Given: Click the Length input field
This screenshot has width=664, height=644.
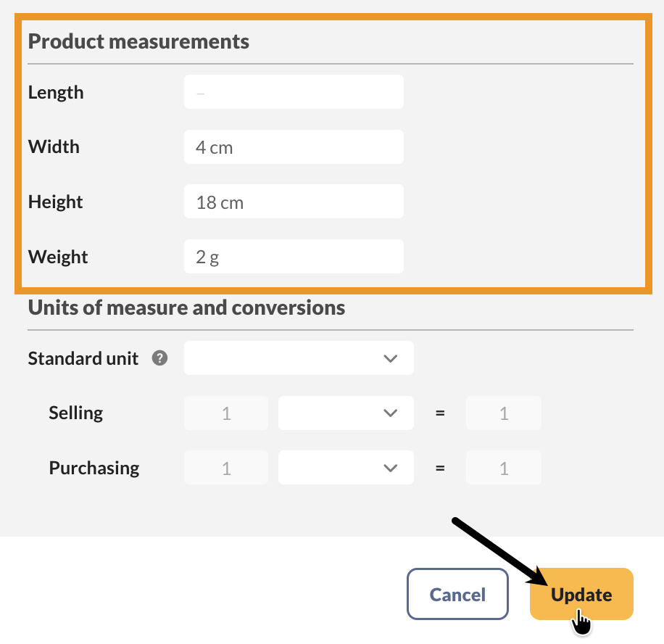Looking at the screenshot, I should (x=294, y=93).
